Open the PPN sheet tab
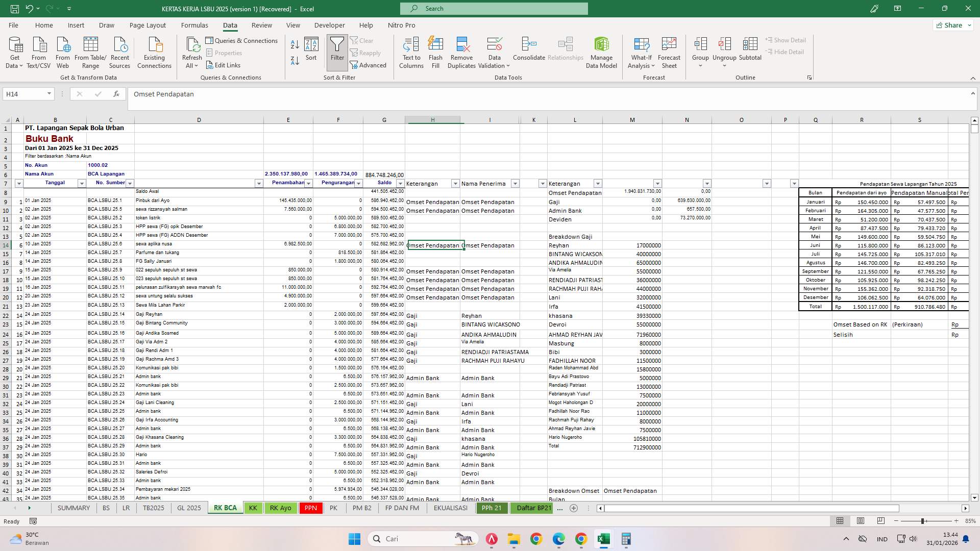Viewport: 980px width, 551px height. coord(310,508)
